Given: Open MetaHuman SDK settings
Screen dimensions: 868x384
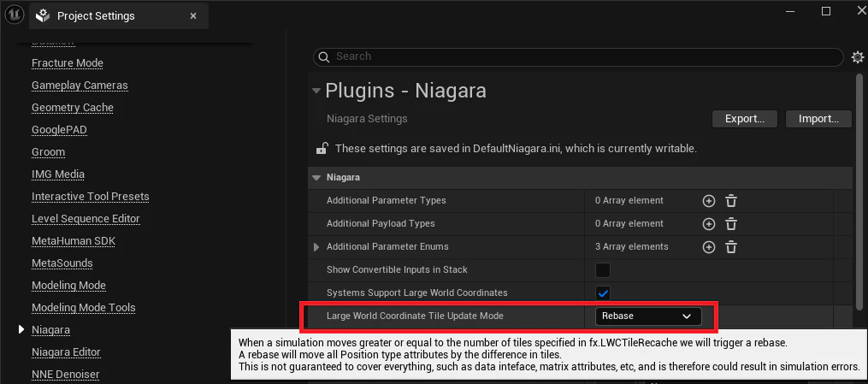Looking at the screenshot, I should [x=74, y=240].
